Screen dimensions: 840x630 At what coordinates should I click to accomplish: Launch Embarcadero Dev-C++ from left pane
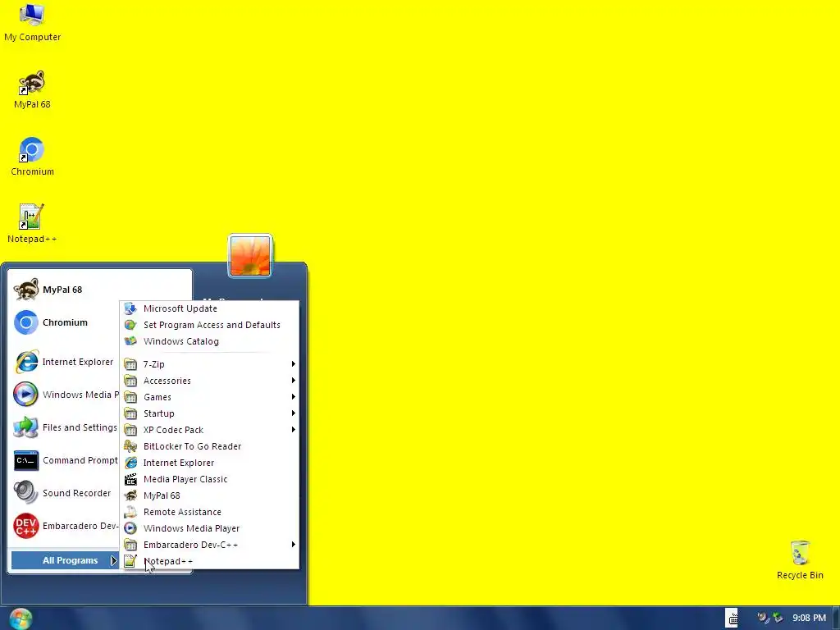(66, 526)
